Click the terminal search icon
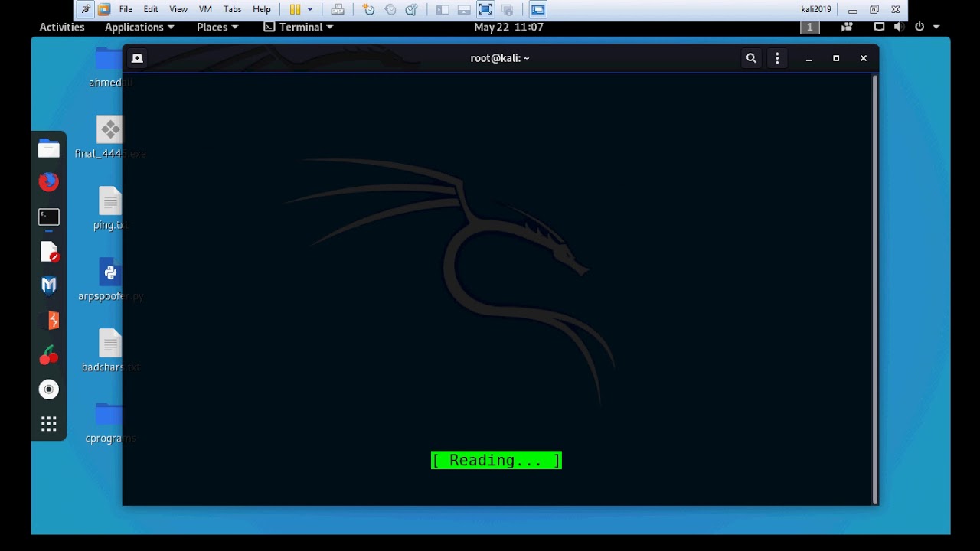The image size is (980, 551). pyautogui.click(x=751, y=58)
